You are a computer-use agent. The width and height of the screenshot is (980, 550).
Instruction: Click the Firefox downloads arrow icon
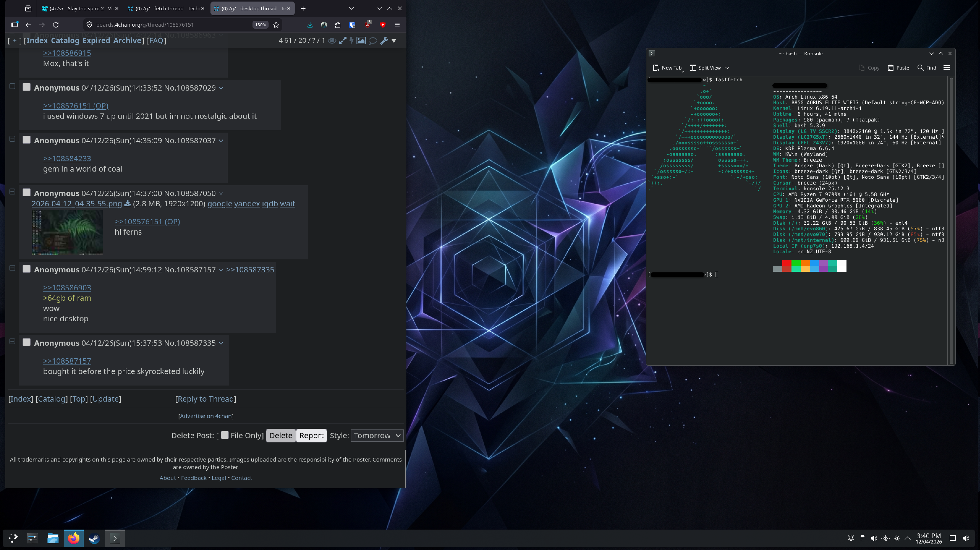tap(310, 25)
